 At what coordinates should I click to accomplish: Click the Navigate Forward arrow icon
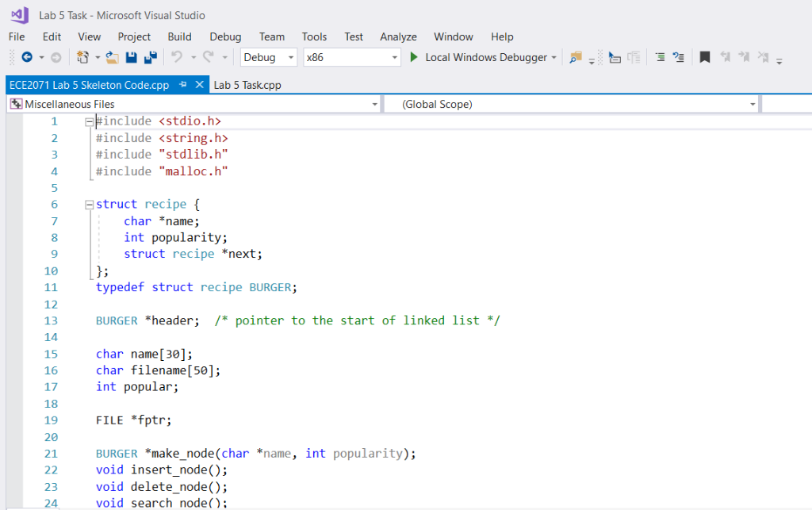pos(56,57)
